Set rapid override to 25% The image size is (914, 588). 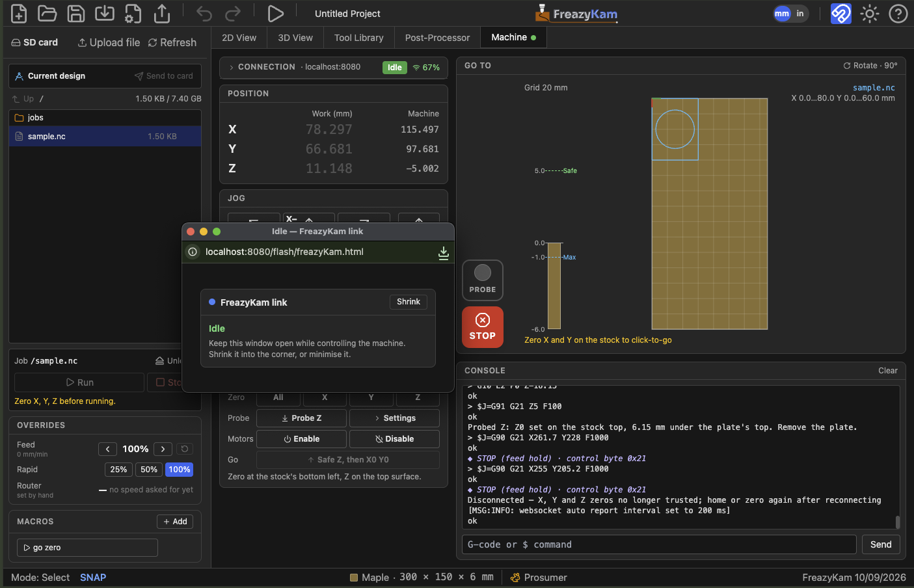tap(118, 470)
